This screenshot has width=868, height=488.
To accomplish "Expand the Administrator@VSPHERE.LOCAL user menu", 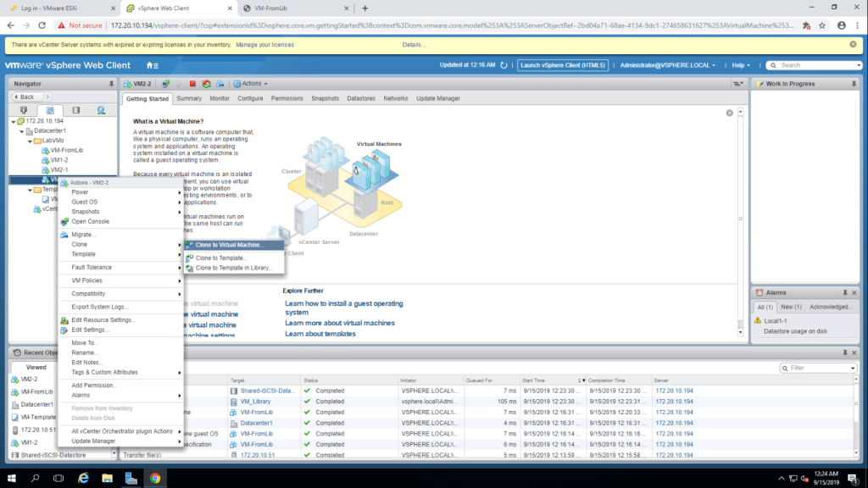I will (x=668, y=65).
